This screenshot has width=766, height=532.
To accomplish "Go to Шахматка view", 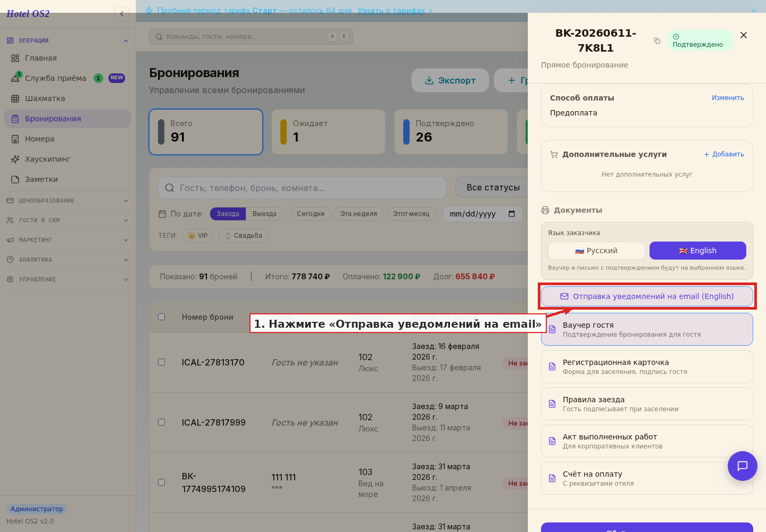I will (x=68, y=98).
